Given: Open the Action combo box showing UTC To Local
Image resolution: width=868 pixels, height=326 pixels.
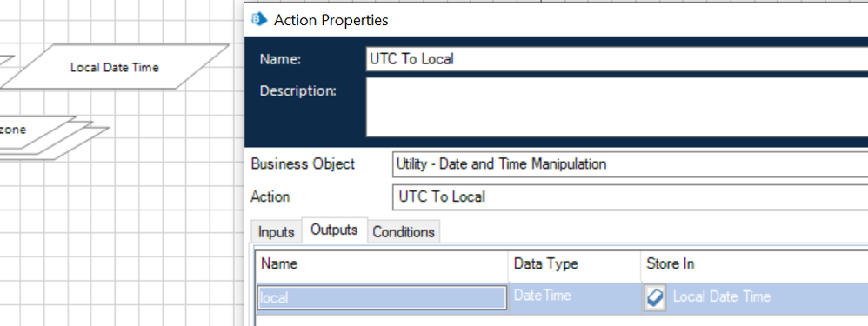Looking at the screenshot, I should tap(630, 197).
